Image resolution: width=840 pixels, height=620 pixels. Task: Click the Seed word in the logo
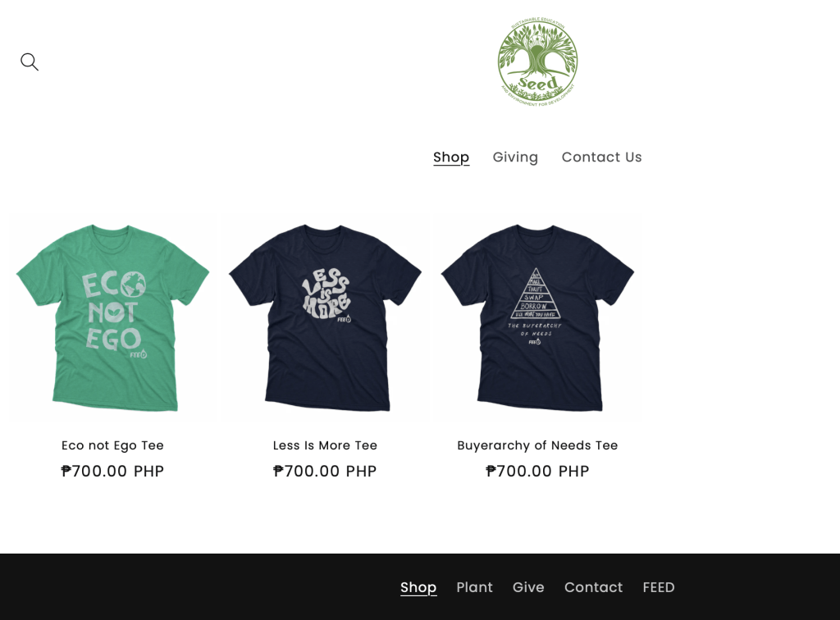(x=538, y=84)
